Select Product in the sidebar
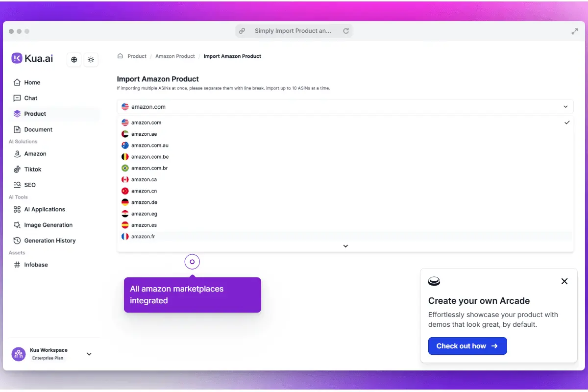The height and width of the screenshot is (392, 588). [x=54, y=114]
